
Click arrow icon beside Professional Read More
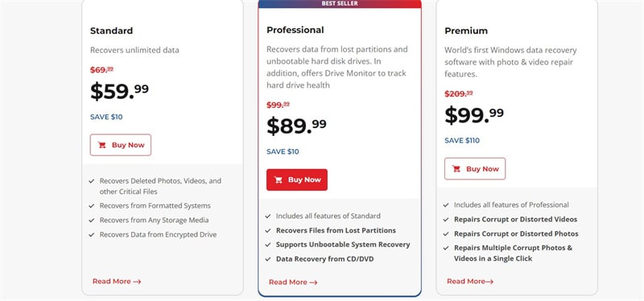point(313,282)
